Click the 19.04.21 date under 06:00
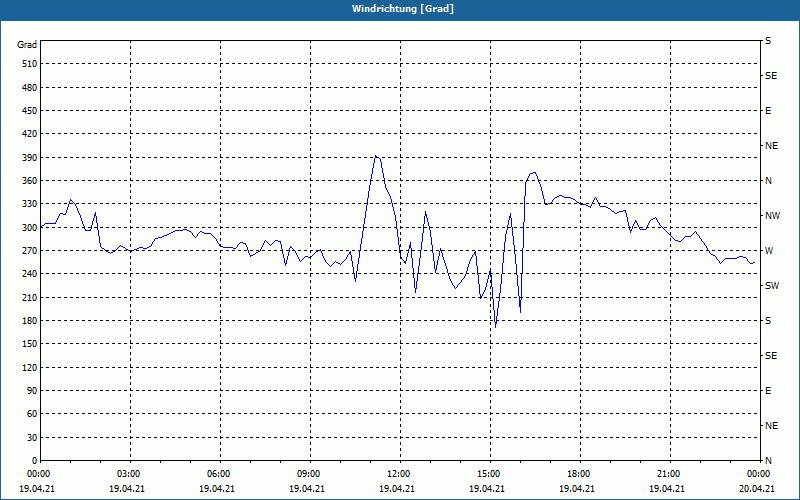Image resolution: width=800 pixels, height=500 pixels. (217, 489)
